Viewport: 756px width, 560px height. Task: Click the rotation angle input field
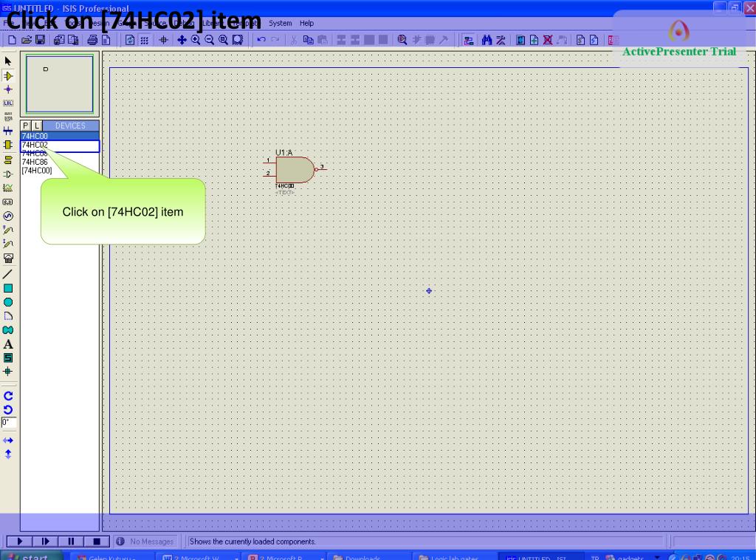pos(9,423)
